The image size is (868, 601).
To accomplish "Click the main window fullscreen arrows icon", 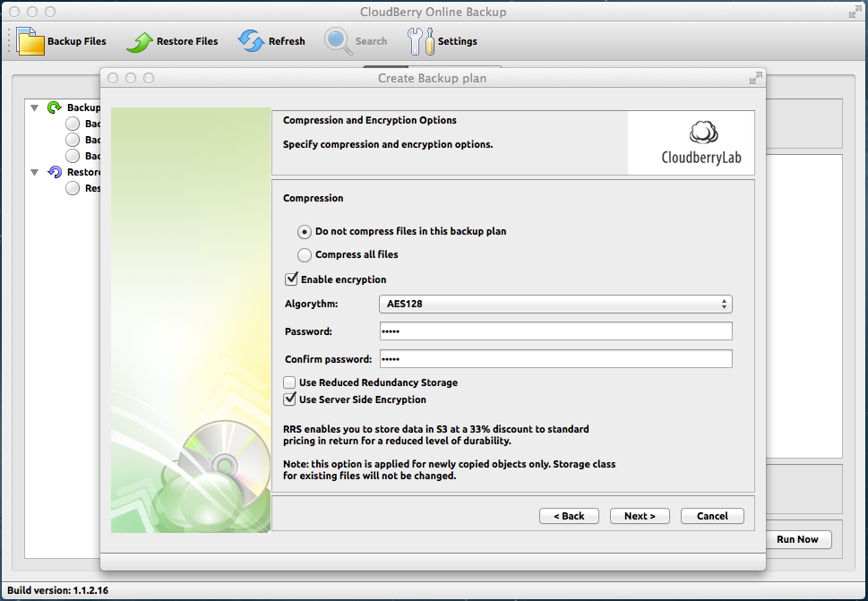I will (855, 12).
